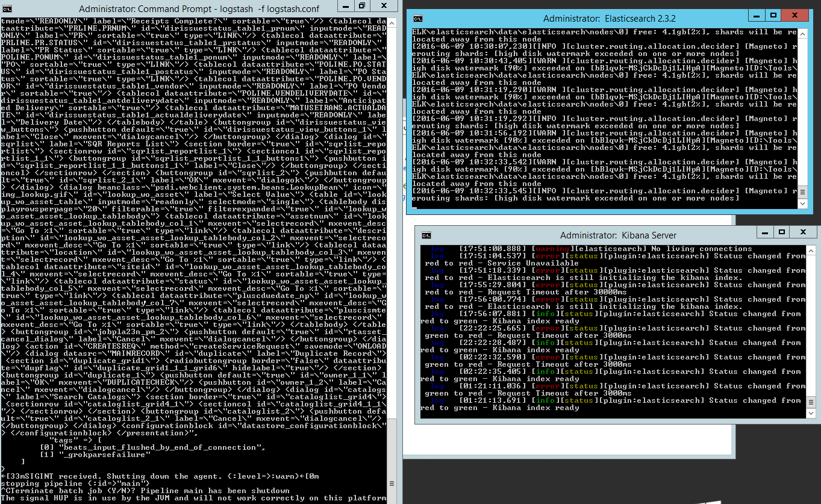This screenshot has height=504, width=821.
Task: Close the Elasticsearch 2.3.2 console window
Action: coord(794,16)
